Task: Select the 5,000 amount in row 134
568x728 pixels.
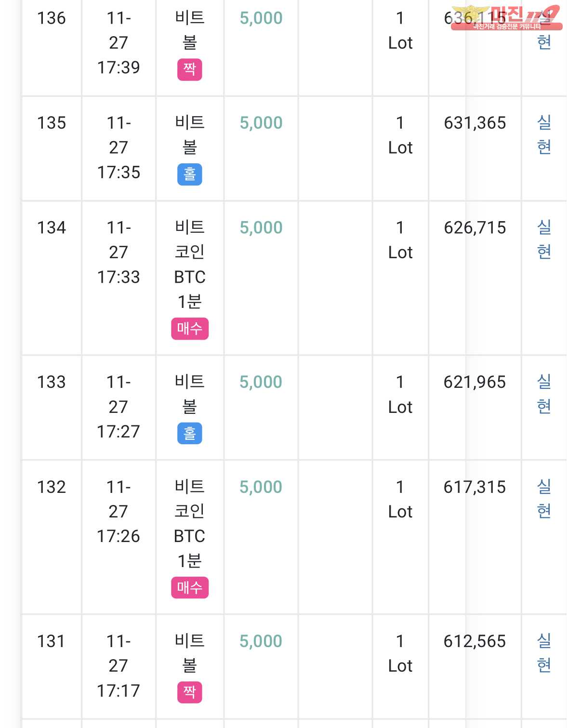Action: point(261,228)
